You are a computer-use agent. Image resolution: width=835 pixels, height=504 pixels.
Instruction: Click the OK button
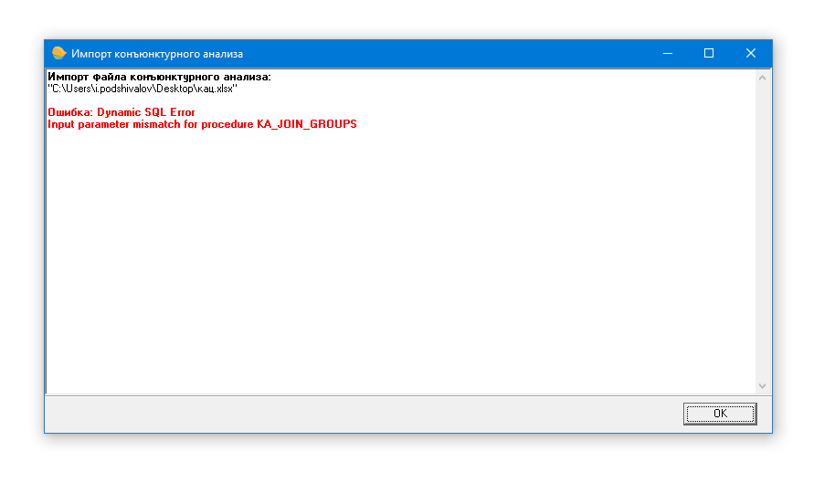point(720,414)
